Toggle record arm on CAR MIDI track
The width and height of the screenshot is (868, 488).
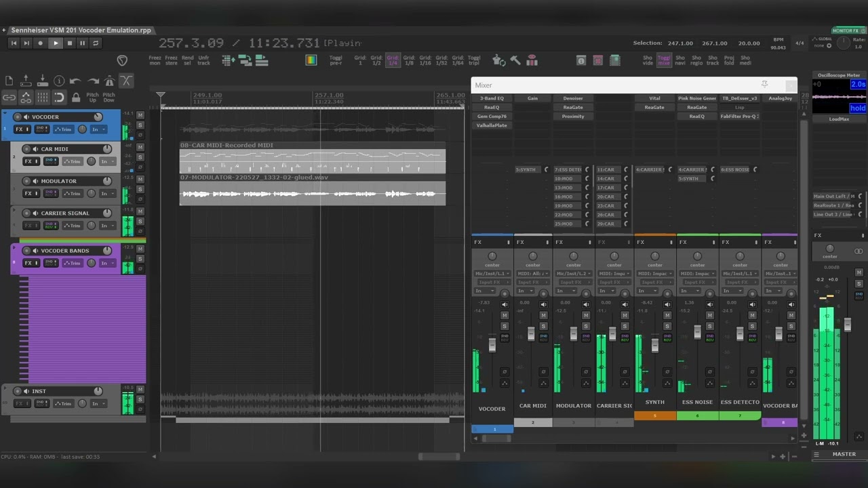[x=26, y=149]
